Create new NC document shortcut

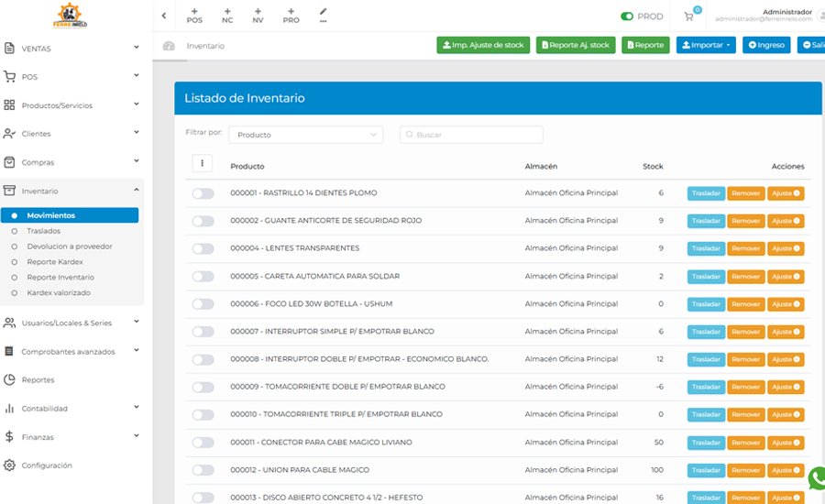[x=227, y=16]
